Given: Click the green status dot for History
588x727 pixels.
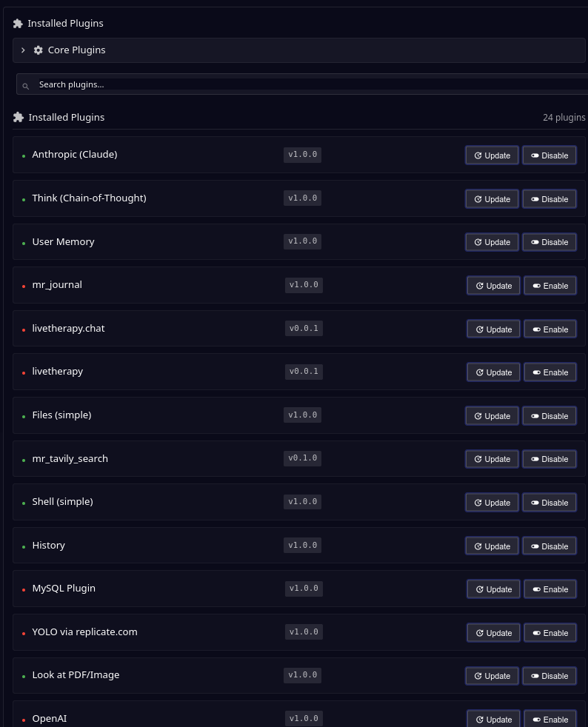Looking at the screenshot, I should click(x=24, y=547).
